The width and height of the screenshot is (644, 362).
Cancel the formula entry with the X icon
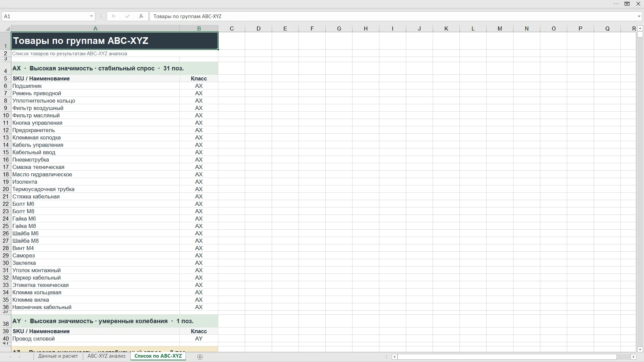pyautogui.click(x=114, y=16)
